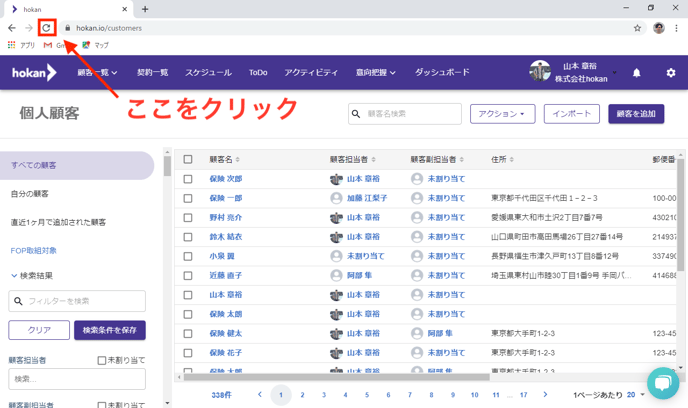The width and height of the screenshot is (688, 408).
Task: Click the user profile avatar photo
Action: 540,72
